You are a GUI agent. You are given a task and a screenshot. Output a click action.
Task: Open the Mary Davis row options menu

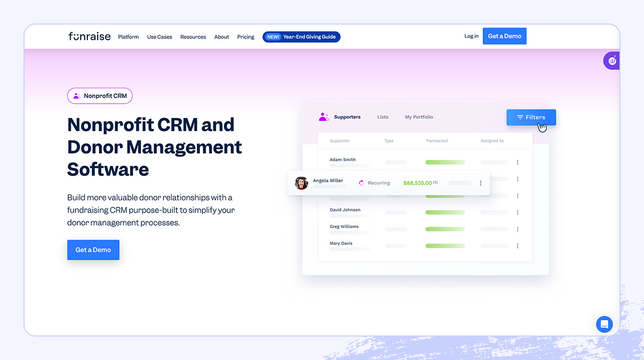(x=518, y=246)
